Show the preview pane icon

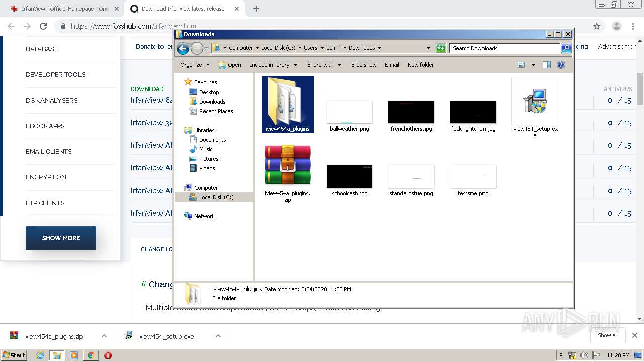547,65
